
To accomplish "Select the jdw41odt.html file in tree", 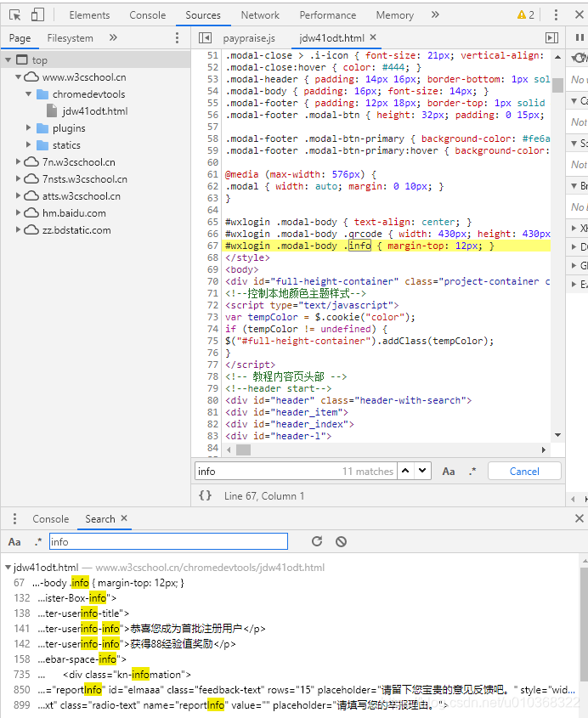I will click(x=95, y=111).
